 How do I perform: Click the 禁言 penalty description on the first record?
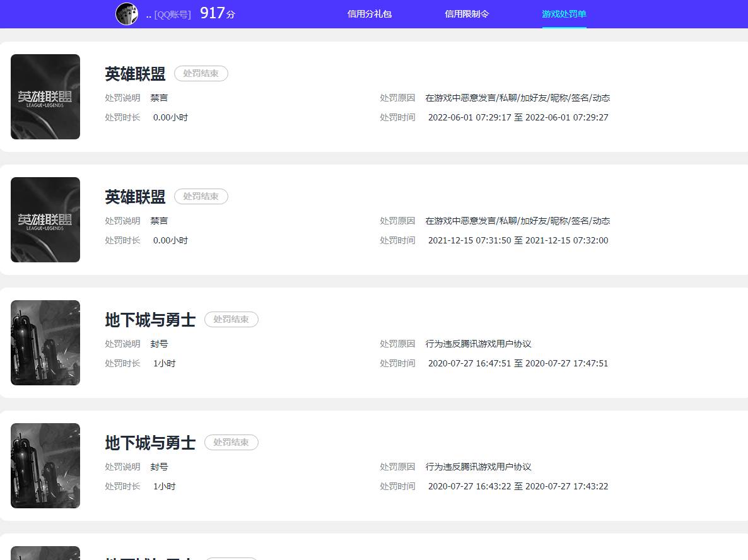[159, 97]
